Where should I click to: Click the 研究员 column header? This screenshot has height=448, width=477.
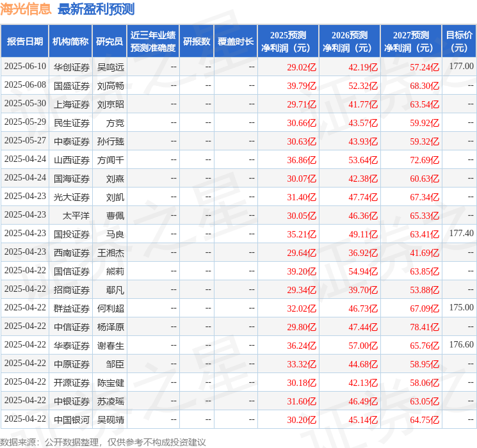pyautogui.click(x=109, y=42)
